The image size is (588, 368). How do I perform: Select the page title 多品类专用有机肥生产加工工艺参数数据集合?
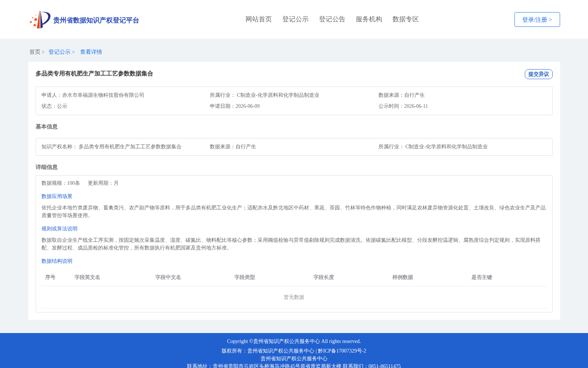pos(94,74)
